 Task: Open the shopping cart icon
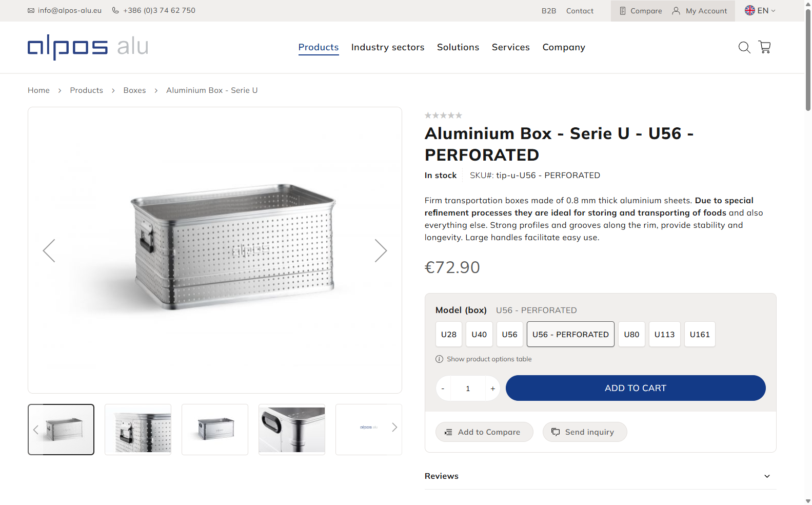click(764, 47)
